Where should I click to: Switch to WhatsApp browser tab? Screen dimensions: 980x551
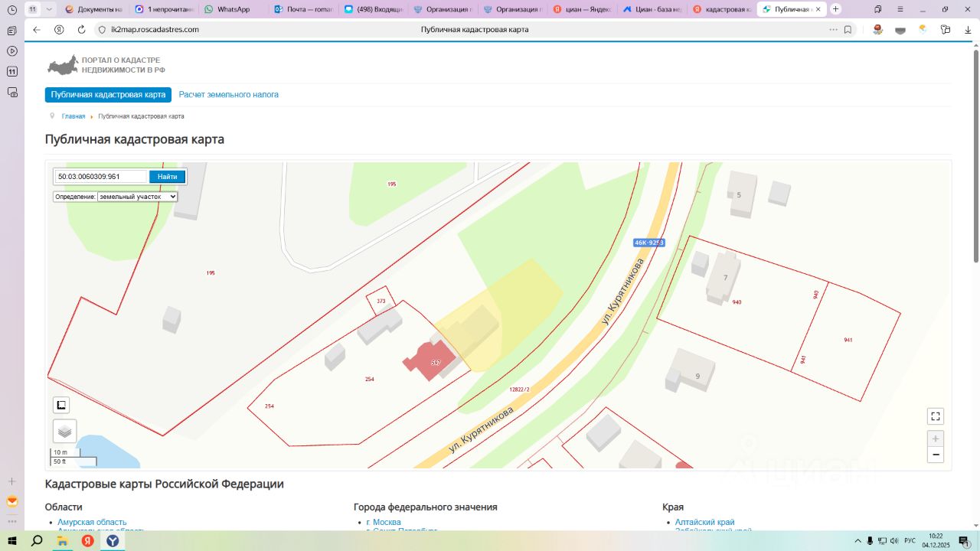(232, 9)
